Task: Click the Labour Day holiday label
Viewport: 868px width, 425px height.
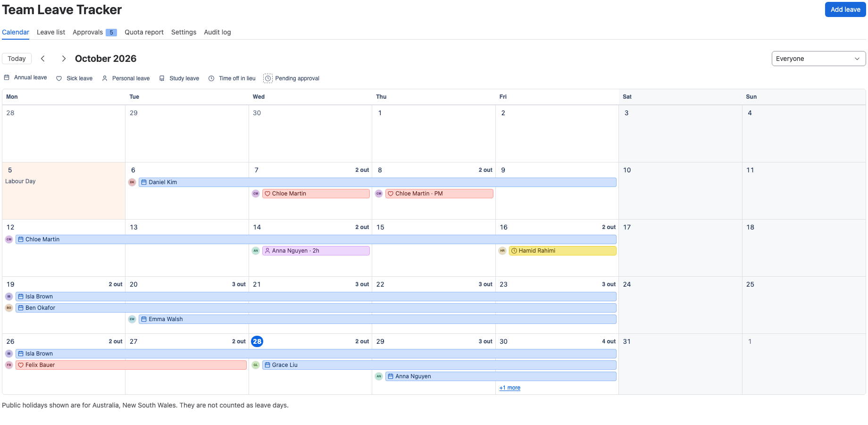Action: [x=20, y=181]
